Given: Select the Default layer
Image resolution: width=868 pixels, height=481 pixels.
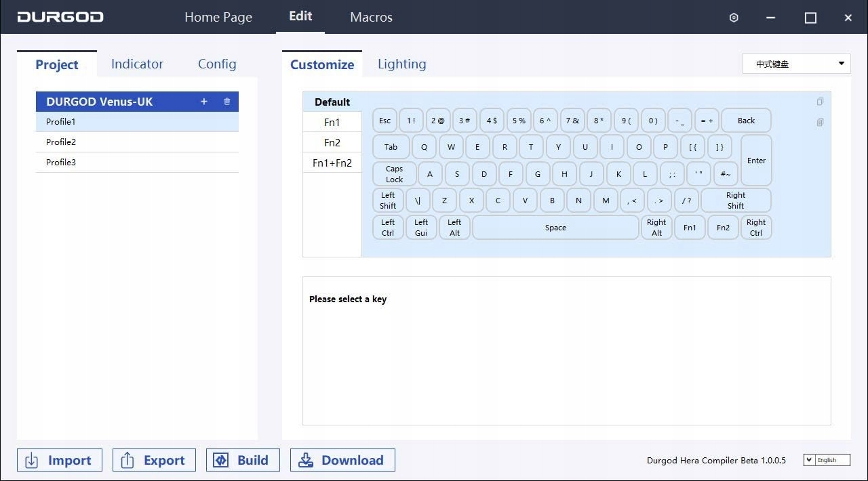Looking at the screenshot, I should click(332, 102).
